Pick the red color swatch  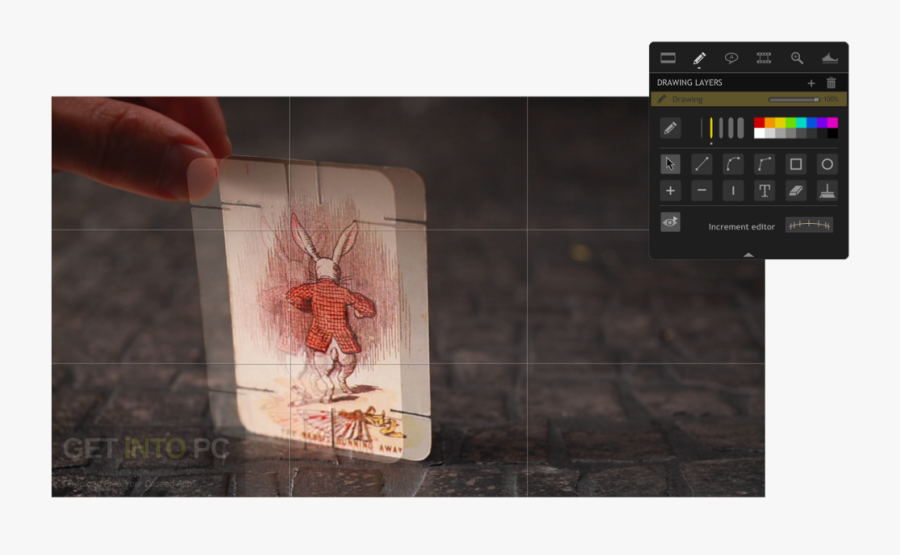759,122
